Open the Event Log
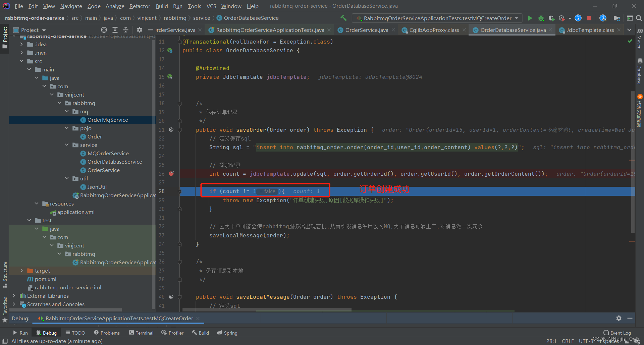Image resolution: width=644 pixels, height=345 pixels. click(x=617, y=333)
